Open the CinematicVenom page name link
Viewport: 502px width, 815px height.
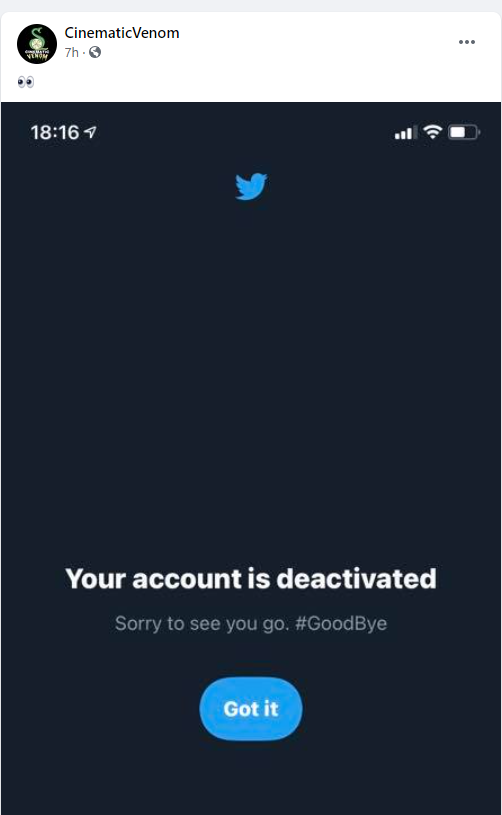pos(122,33)
